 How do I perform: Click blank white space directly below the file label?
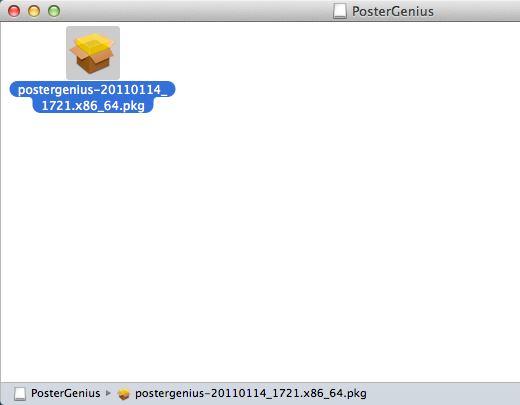click(x=93, y=167)
